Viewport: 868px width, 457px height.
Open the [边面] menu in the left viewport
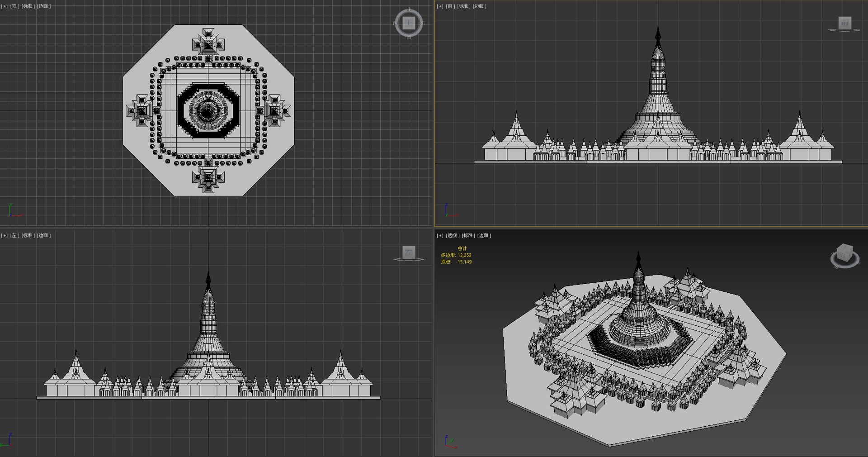(x=44, y=236)
